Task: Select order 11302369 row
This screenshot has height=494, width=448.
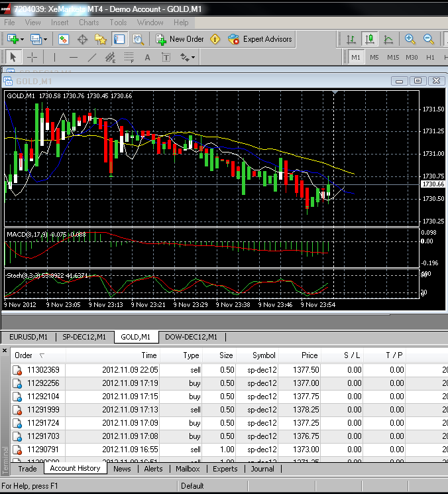Action: (229, 370)
